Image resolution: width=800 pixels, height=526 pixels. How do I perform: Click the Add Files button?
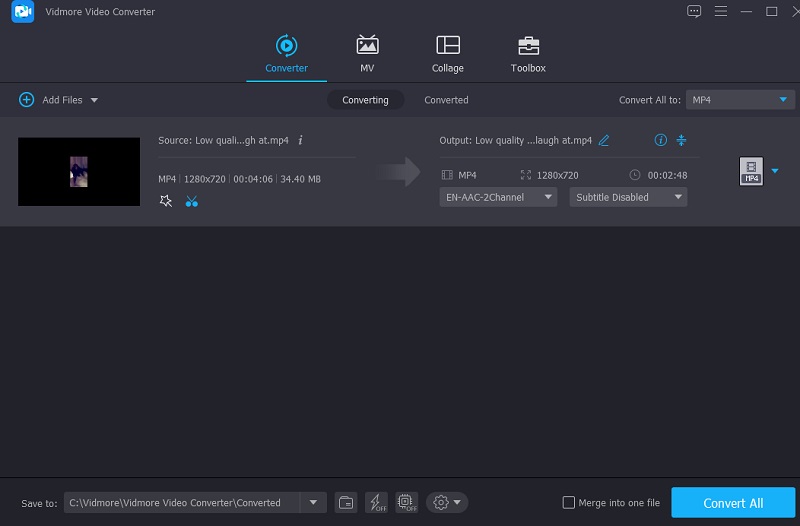point(58,100)
